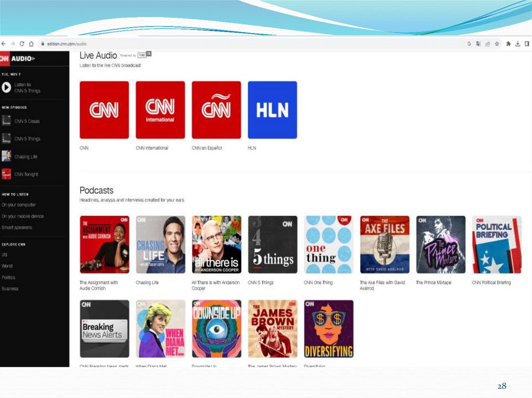
Task: Click the padlock site security icon
Action: click(43, 44)
